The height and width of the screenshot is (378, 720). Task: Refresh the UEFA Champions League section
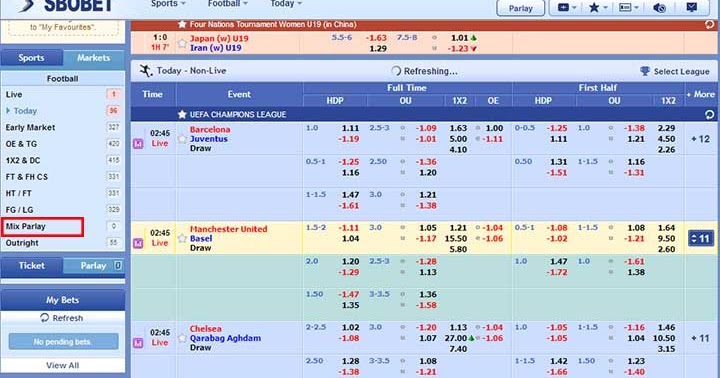coord(709,114)
